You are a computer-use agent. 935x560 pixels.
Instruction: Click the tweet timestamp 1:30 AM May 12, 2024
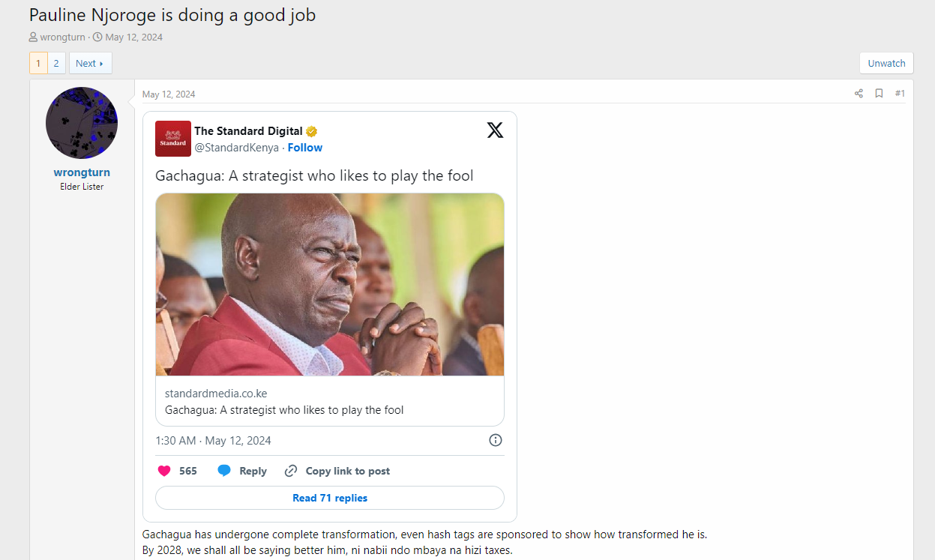214,440
